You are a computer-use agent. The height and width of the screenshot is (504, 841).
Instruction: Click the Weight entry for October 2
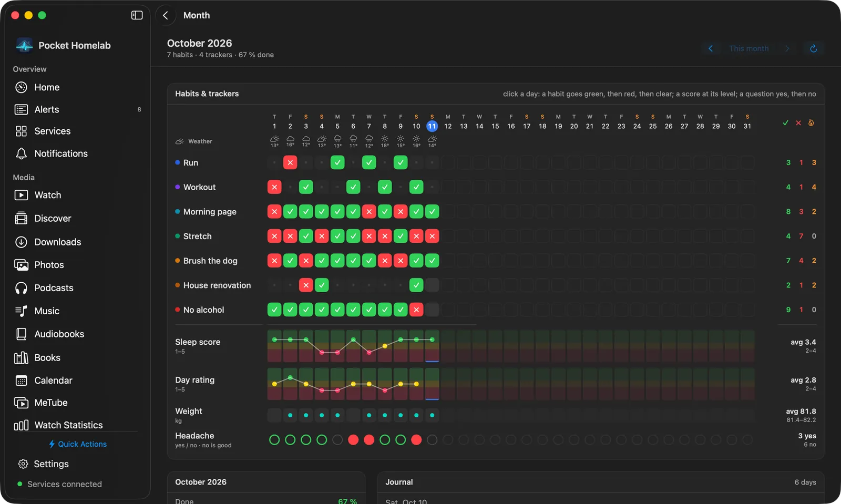point(290,415)
